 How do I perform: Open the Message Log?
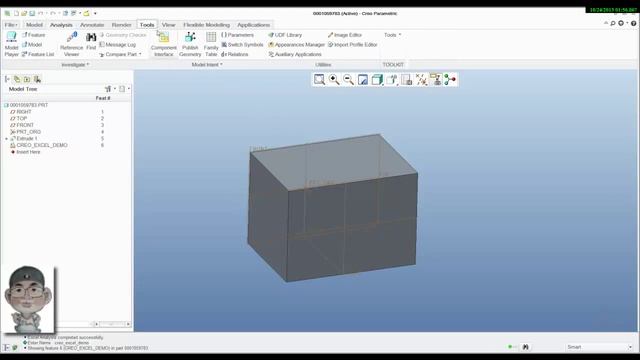click(118, 44)
